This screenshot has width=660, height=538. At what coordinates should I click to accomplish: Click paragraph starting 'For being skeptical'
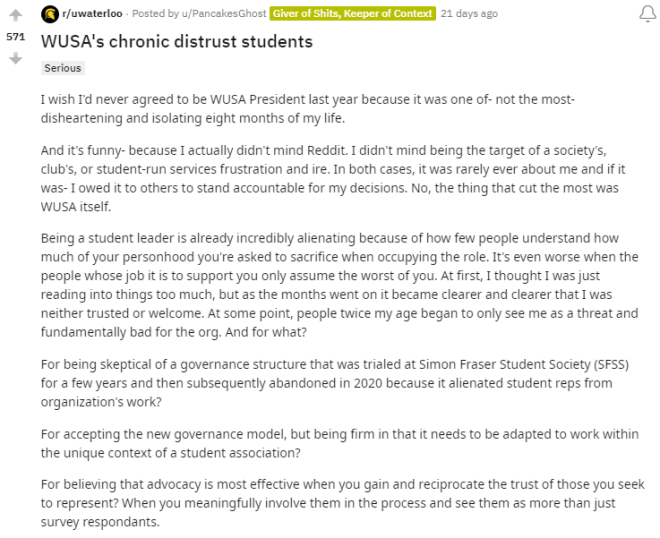click(335, 383)
